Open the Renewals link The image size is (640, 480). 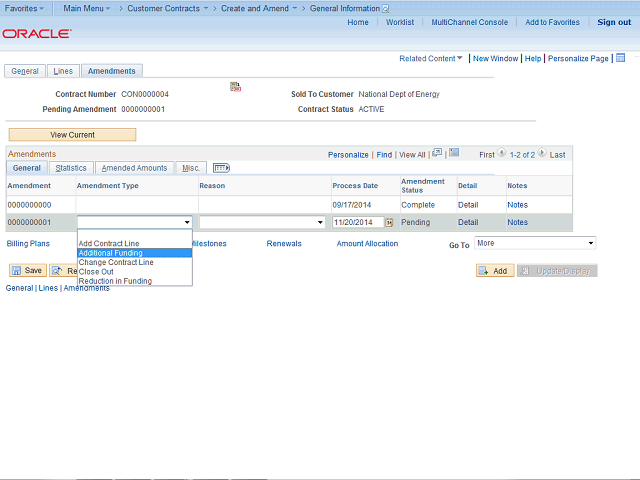coord(284,243)
